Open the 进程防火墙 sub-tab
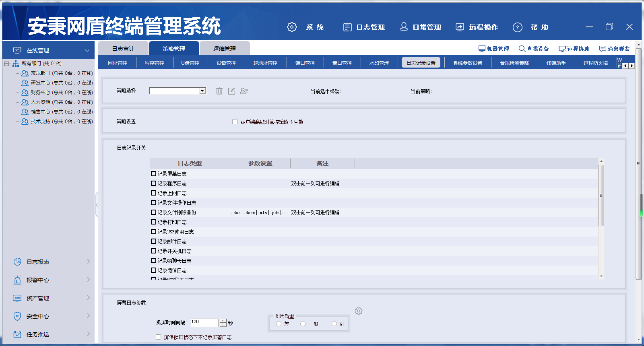 click(x=596, y=63)
